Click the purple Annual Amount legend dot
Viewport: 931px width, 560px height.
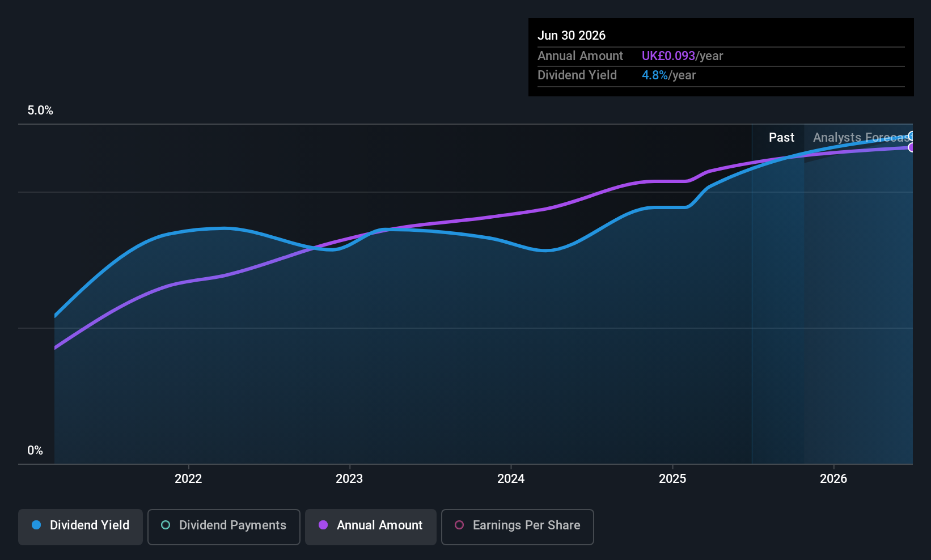(x=323, y=525)
